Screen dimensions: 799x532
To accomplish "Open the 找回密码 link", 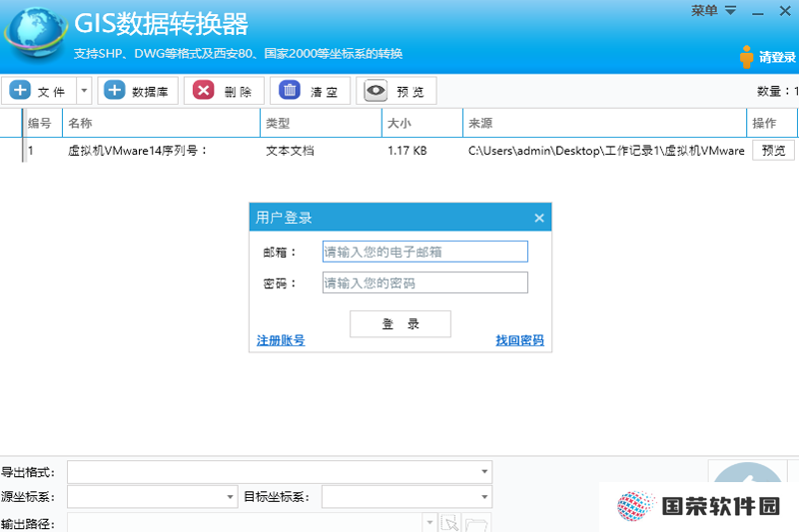I will [519, 340].
